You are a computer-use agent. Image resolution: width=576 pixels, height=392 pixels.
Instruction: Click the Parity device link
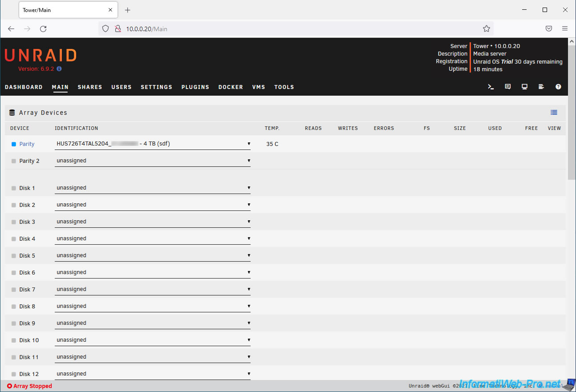click(x=27, y=144)
